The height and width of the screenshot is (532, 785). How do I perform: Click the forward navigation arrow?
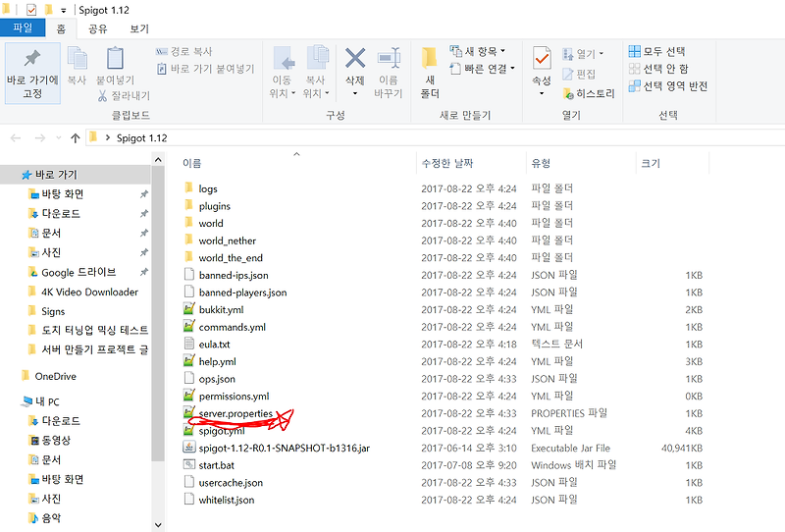pos(40,137)
